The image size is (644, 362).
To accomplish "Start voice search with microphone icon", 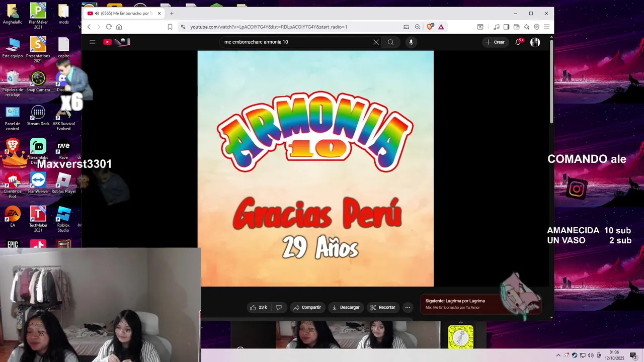I will [x=411, y=42].
